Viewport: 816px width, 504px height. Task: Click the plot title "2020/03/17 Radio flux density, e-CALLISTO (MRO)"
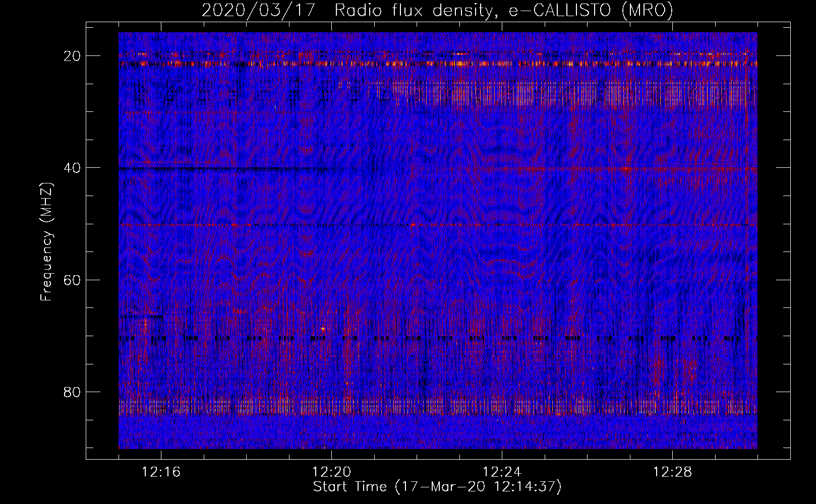click(437, 11)
